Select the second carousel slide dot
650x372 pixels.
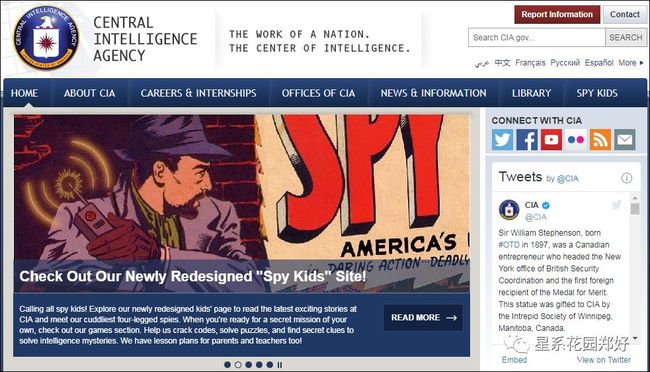click(238, 365)
